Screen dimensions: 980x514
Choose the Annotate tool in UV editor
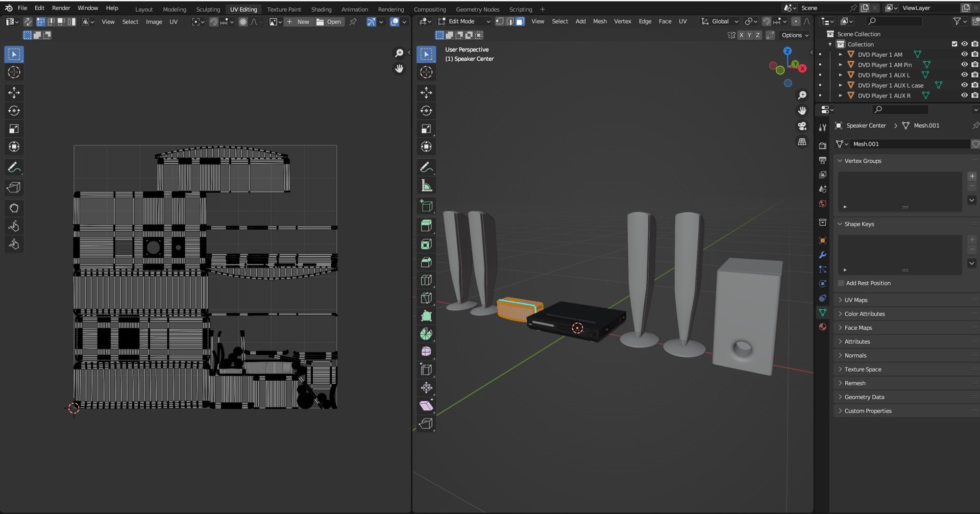tap(14, 167)
